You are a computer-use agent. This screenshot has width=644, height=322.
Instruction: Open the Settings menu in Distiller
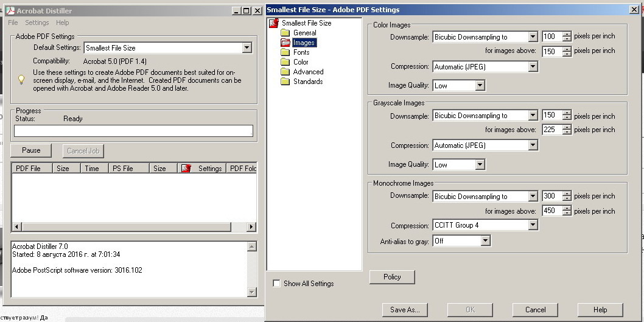tap(37, 23)
